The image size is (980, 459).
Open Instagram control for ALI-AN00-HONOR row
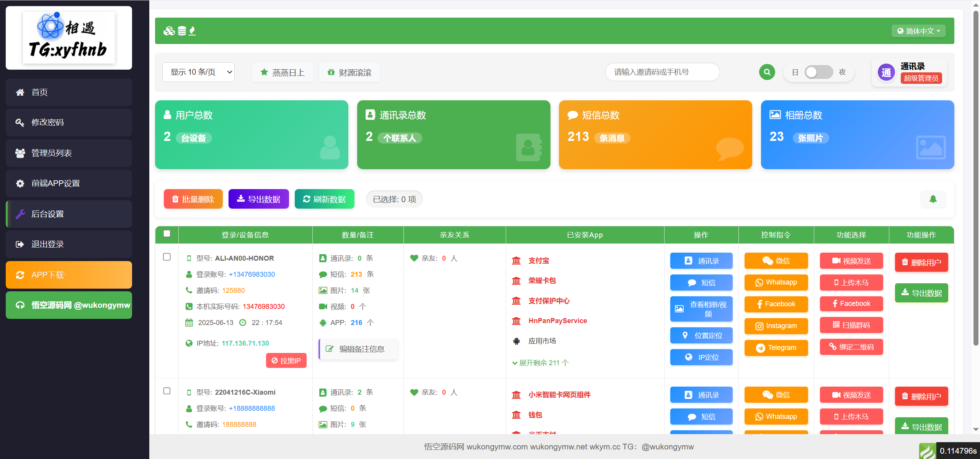(x=776, y=326)
